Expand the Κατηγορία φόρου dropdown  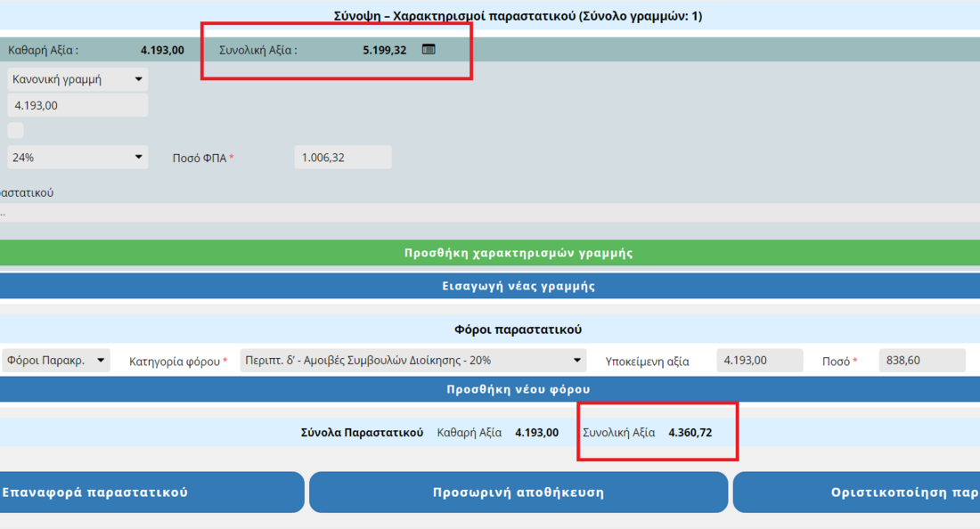(412, 361)
